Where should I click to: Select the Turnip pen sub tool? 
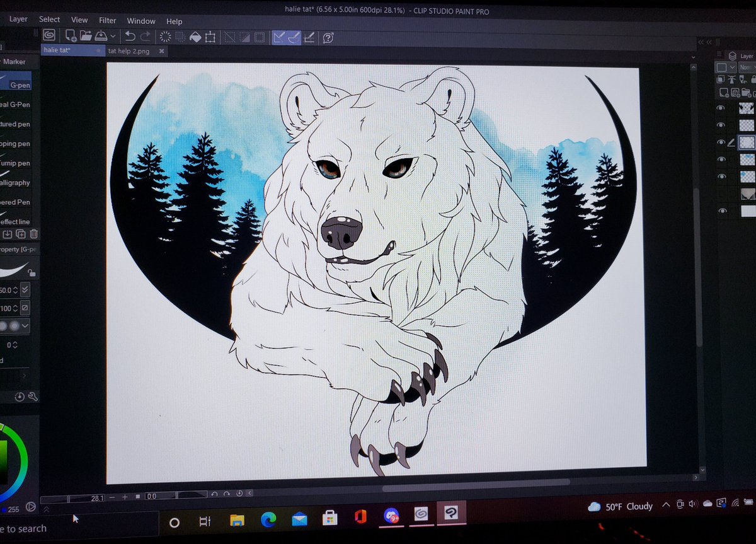[16, 160]
